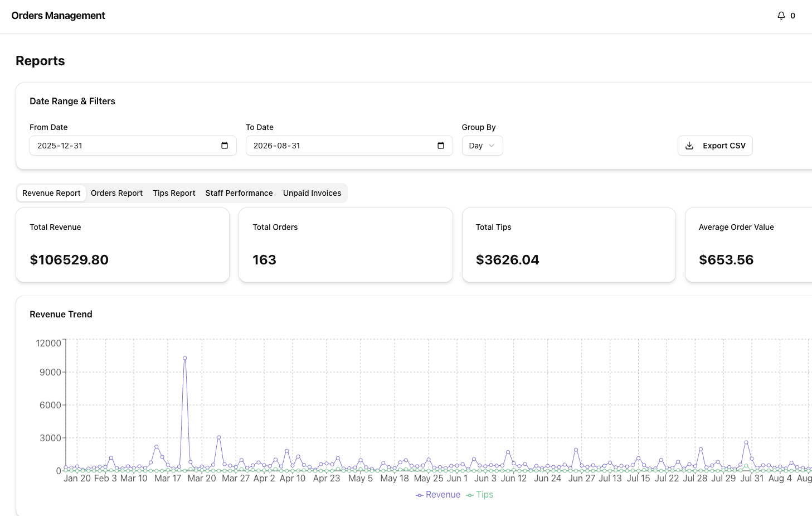This screenshot has height=516, width=812.
Task: Select the Total Orders value 163
Action: coord(264,260)
